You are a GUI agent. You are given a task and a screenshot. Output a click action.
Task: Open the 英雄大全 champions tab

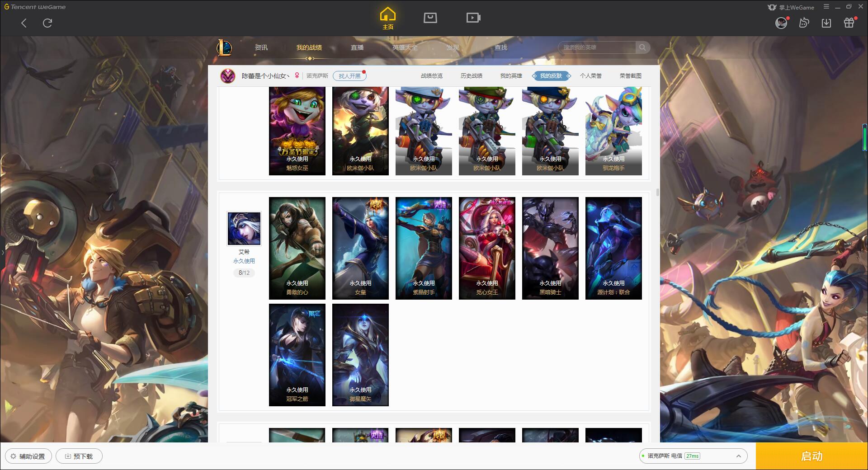[x=405, y=47]
